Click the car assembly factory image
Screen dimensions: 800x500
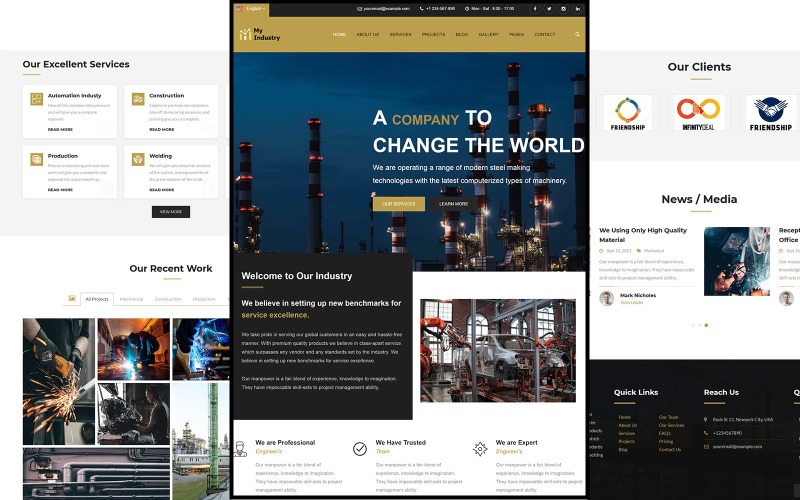click(x=498, y=351)
